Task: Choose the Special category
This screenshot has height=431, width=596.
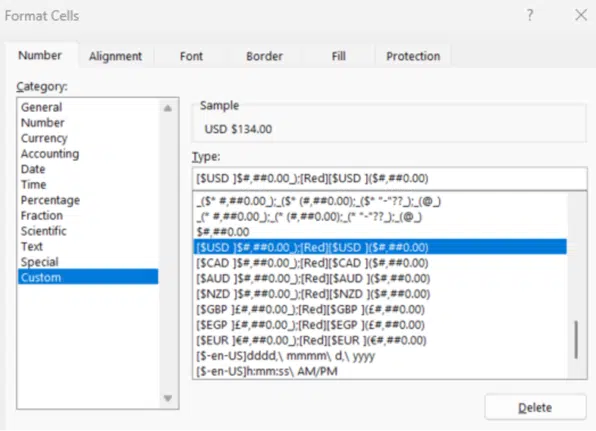Action: pyautogui.click(x=88, y=262)
